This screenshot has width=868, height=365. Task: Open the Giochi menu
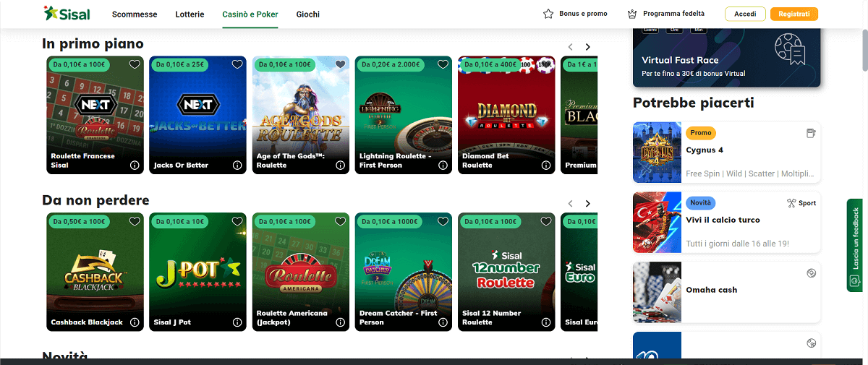coord(307,14)
